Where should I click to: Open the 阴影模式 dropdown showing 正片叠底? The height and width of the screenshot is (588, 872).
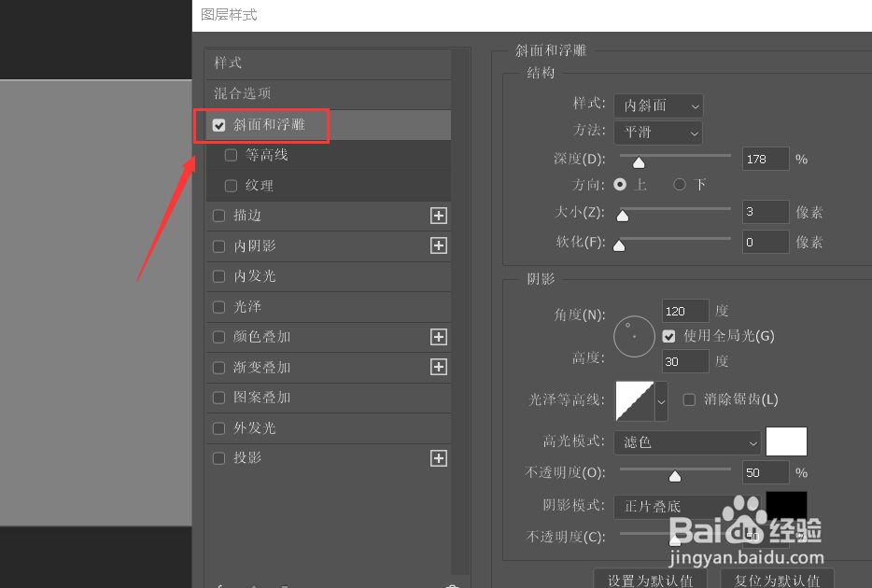pyautogui.click(x=687, y=506)
